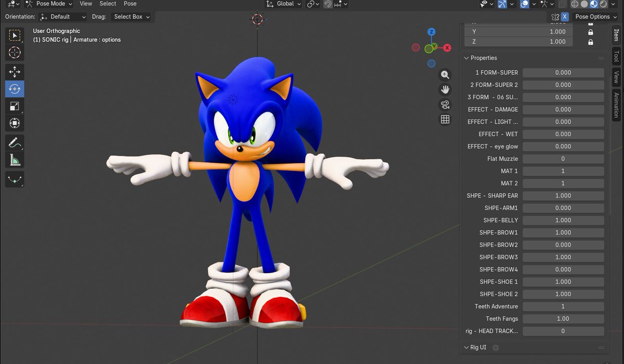Open the Pose Options dropdown
624x364 pixels.
(595, 17)
